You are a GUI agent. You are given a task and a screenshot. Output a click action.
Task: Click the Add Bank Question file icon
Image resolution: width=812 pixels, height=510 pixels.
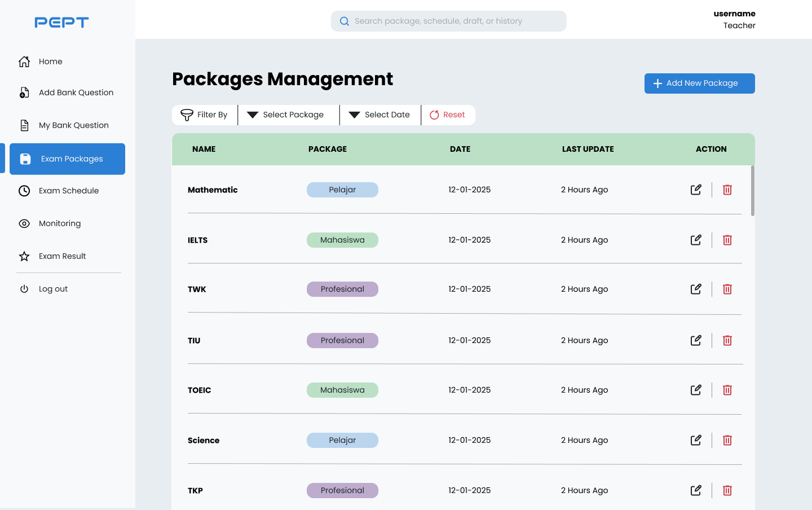click(24, 93)
